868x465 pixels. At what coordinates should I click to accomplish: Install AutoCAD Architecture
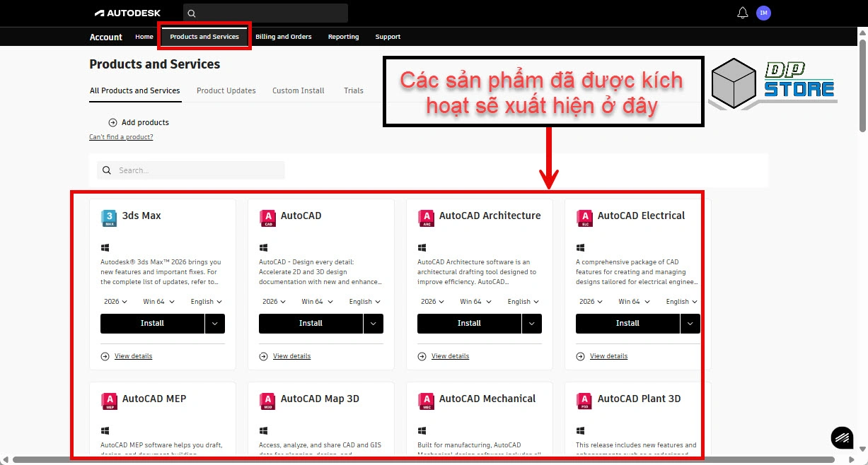point(469,324)
